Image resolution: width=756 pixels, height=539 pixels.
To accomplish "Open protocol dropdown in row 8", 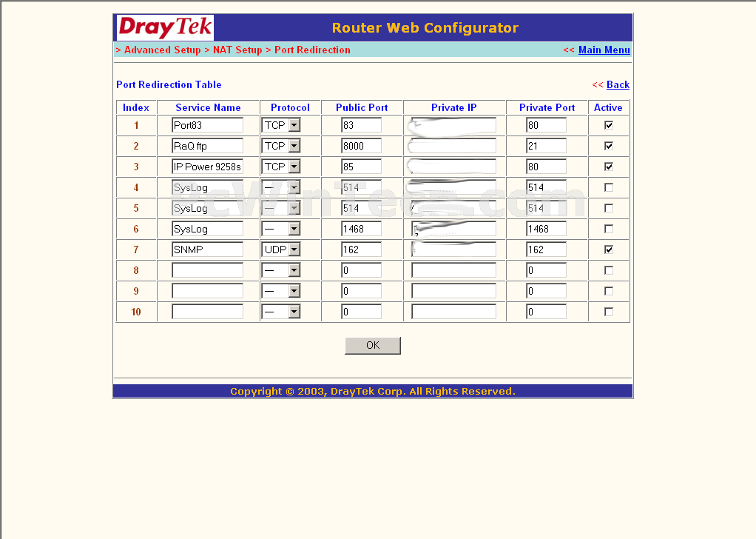I will point(294,270).
